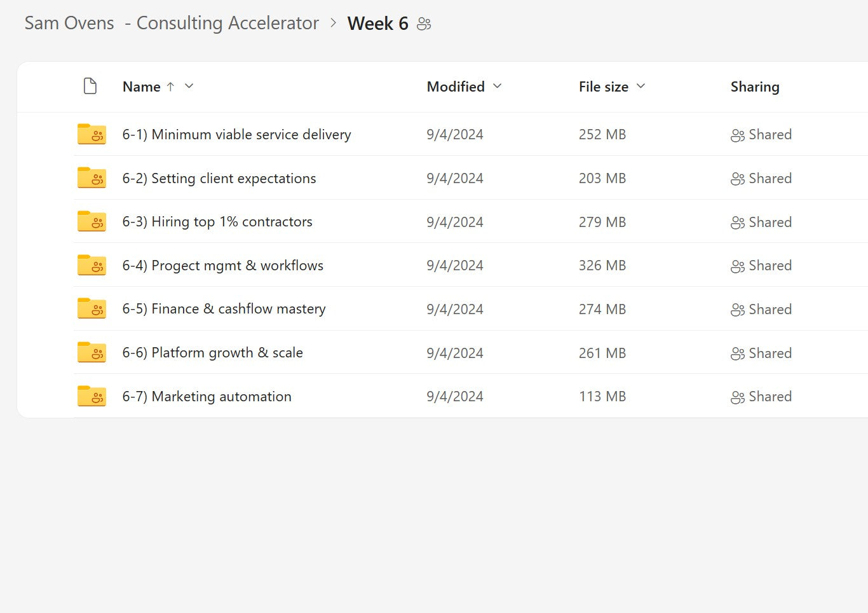Open folder icon for 6-5) Finance & cashflow mastery

click(92, 308)
